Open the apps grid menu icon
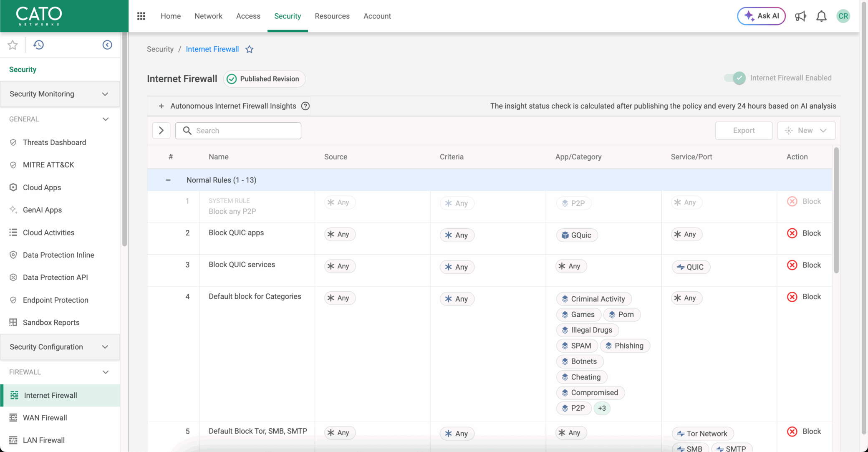 tap(141, 16)
